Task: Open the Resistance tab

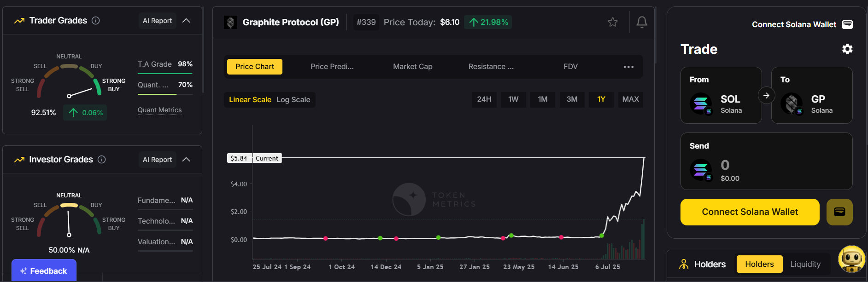Action: pos(491,67)
